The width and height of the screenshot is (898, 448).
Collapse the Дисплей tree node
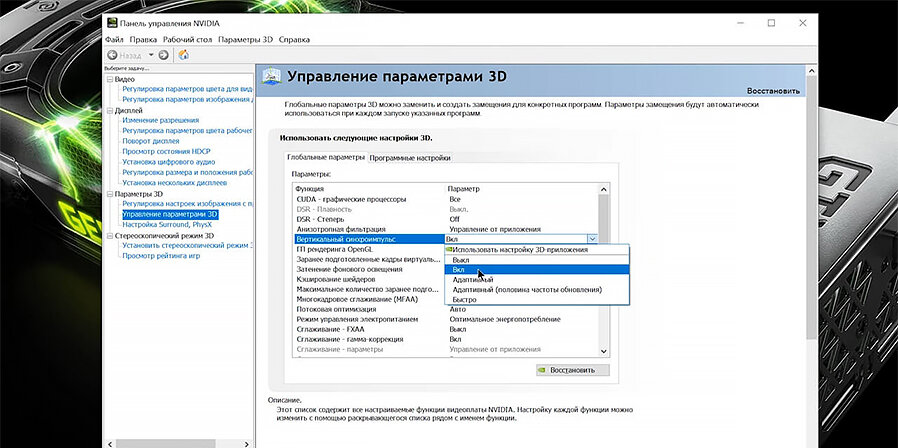(110, 111)
